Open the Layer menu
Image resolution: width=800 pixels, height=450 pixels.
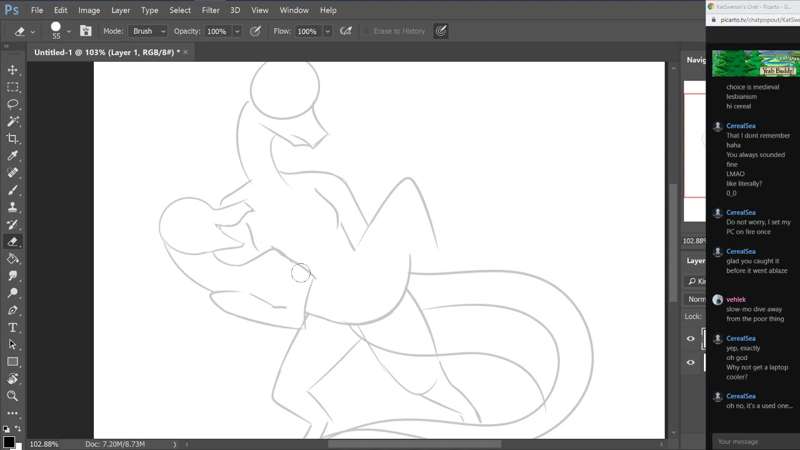[120, 10]
